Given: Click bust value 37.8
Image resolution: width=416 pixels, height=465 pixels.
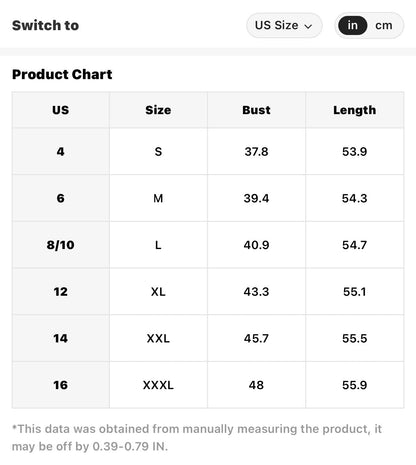Looking at the screenshot, I should pos(256,151).
